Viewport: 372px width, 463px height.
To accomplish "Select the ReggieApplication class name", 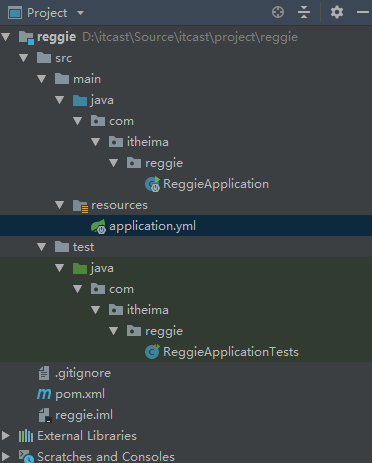I will [x=216, y=184].
